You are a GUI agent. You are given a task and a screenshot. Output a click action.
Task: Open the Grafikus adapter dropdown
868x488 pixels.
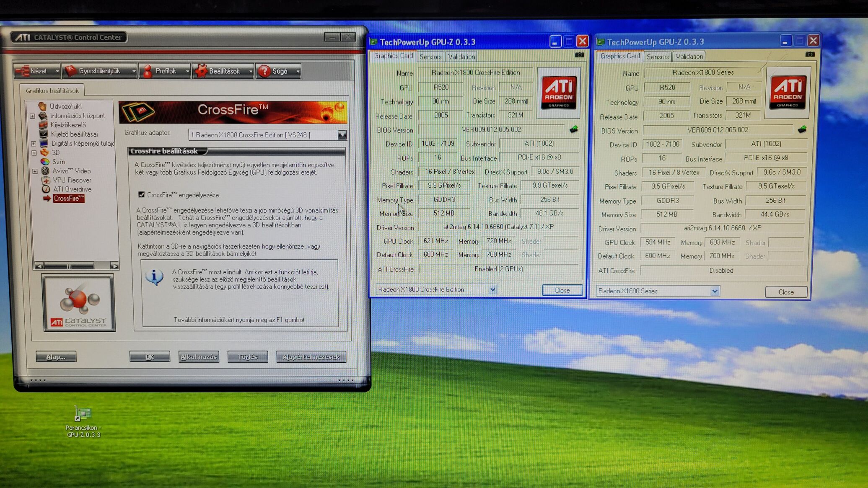coord(342,135)
